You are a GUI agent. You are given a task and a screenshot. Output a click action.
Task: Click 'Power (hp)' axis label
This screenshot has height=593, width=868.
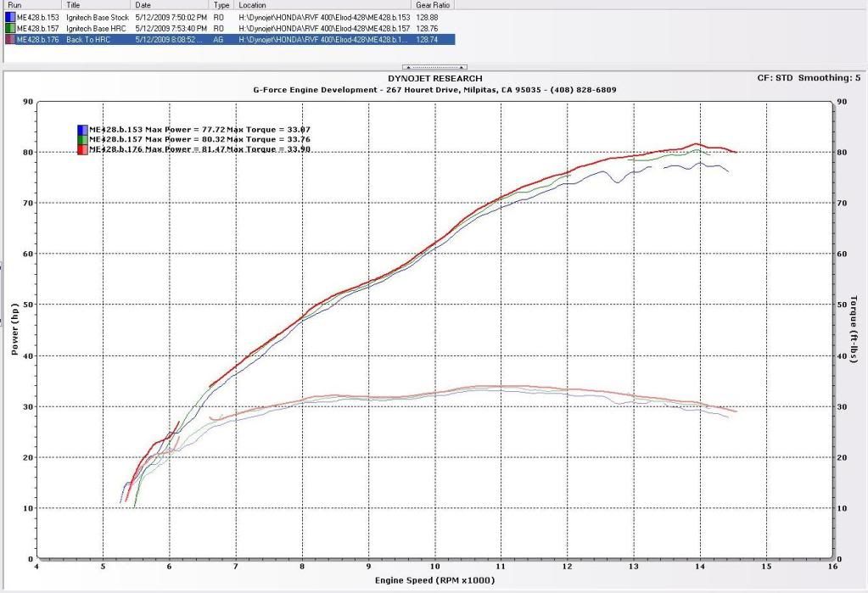[14, 329]
